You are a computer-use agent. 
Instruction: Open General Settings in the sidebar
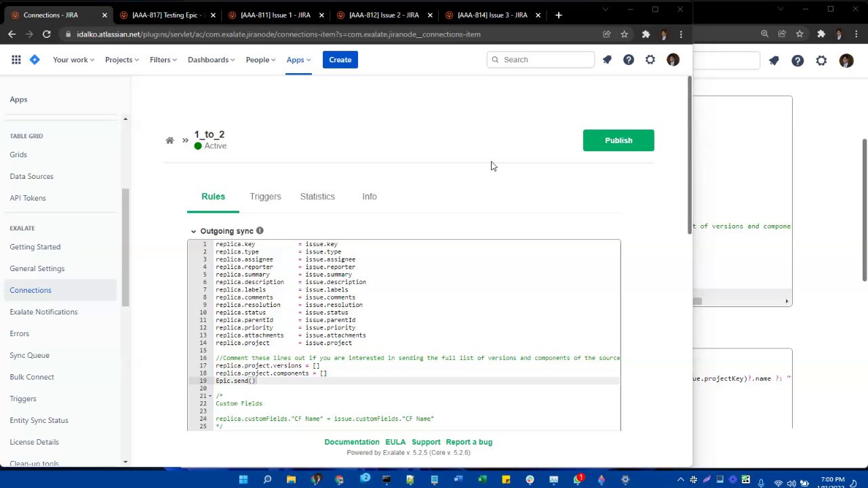point(37,268)
